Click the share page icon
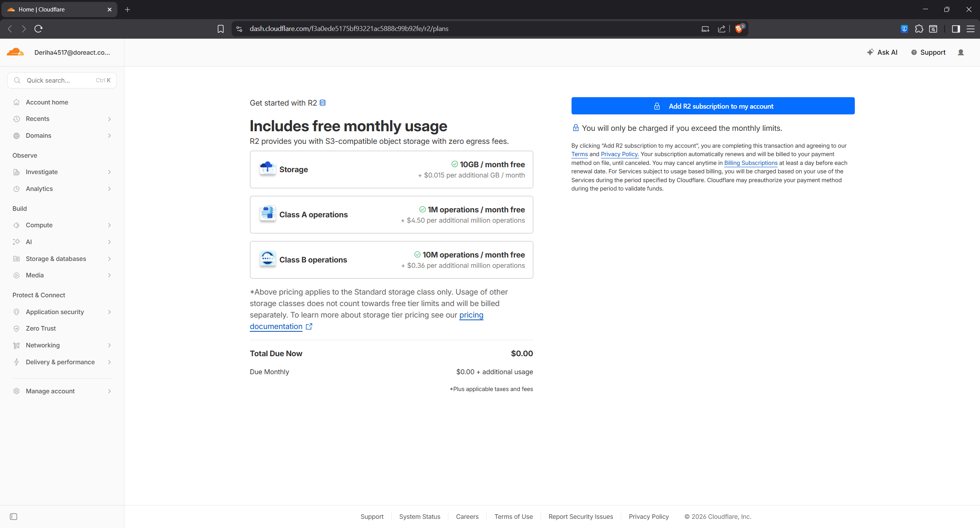Image resolution: width=980 pixels, height=528 pixels. pos(721,29)
